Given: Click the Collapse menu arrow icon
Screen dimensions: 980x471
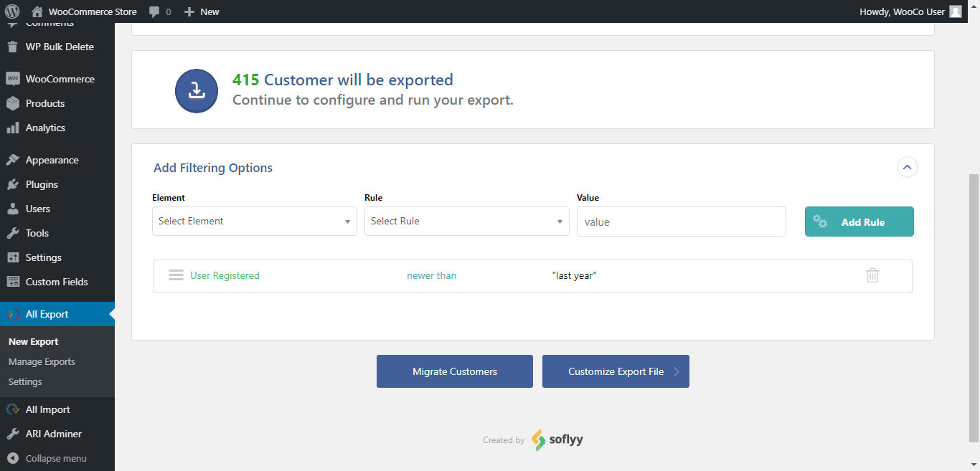Looking at the screenshot, I should (x=12, y=458).
